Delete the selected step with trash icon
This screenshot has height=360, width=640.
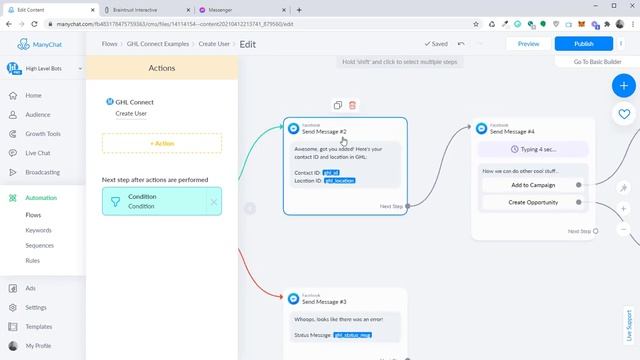[x=352, y=105]
